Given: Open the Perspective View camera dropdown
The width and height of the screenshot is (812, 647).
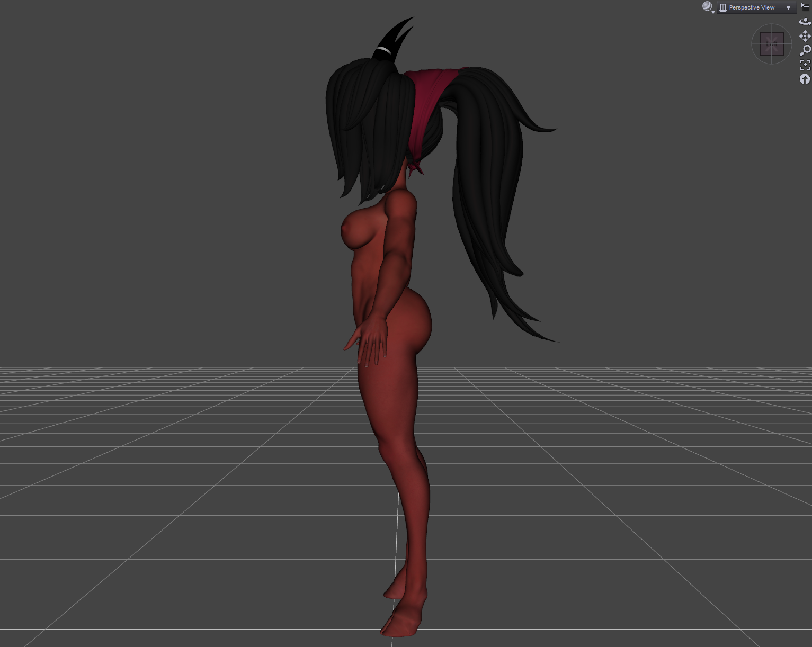Looking at the screenshot, I should pyautogui.click(x=756, y=7).
